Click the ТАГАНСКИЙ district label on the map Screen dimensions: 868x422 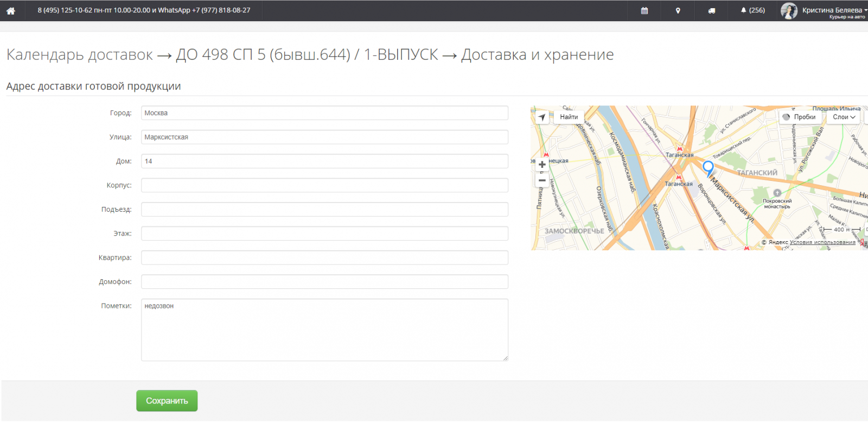pos(757,173)
